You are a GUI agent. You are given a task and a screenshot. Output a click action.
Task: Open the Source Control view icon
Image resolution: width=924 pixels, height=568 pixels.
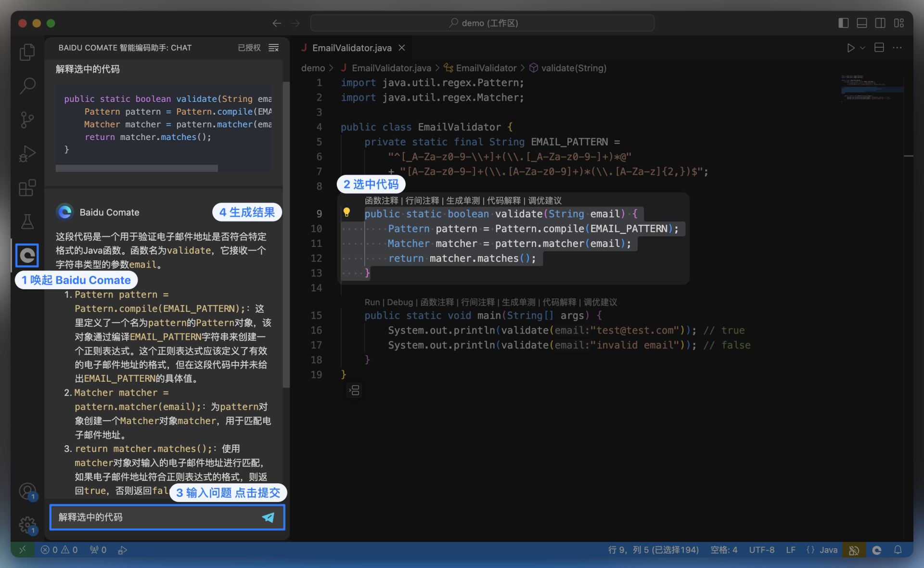click(x=27, y=119)
